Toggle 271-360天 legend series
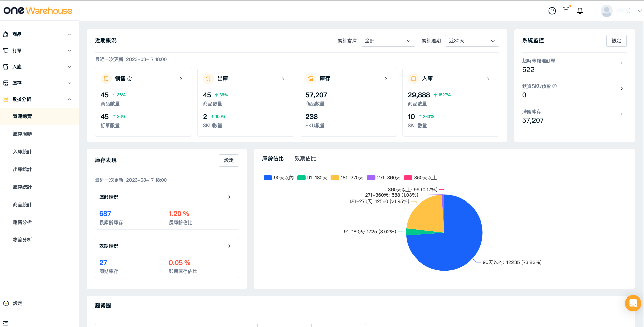The height and width of the screenshot is (327, 644). pos(384,178)
